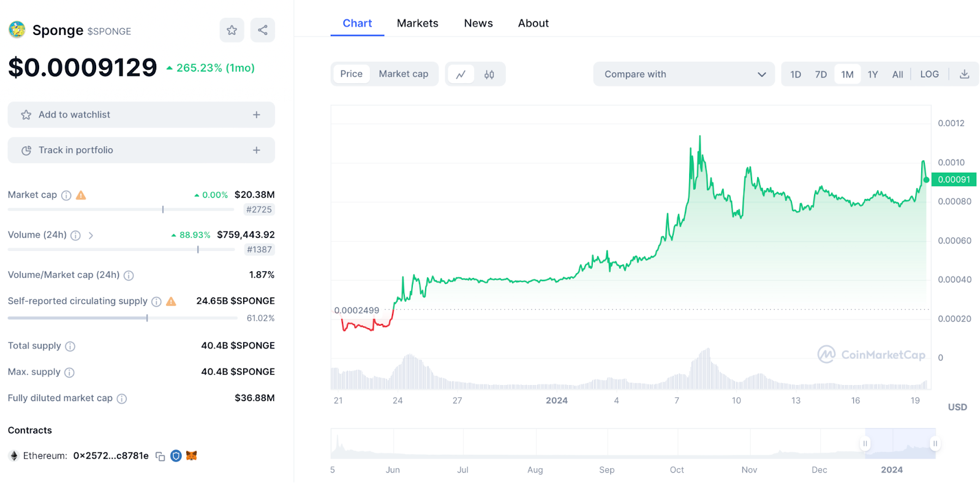Switch to candlestick chart view
The width and height of the screenshot is (980, 483).
(x=489, y=74)
